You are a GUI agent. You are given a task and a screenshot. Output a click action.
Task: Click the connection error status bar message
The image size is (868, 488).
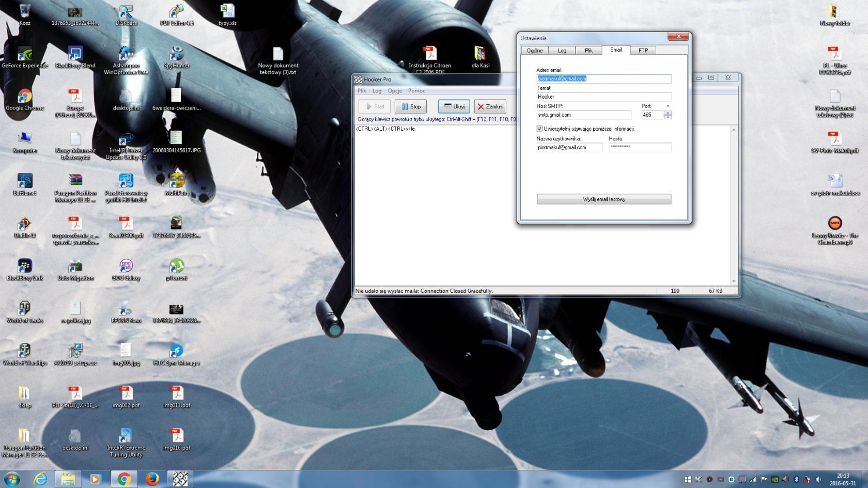424,291
